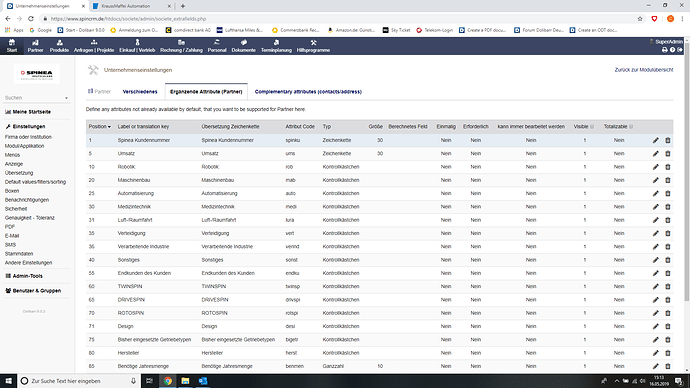Open the Rechnung / Zahlung menu

(181, 46)
